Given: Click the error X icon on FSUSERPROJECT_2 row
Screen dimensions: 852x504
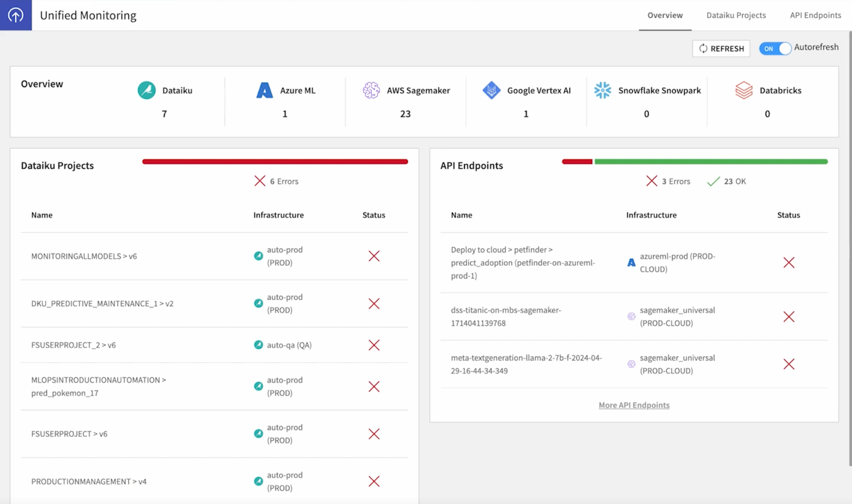Looking at the screenshot, I should [x=373, y=344].
